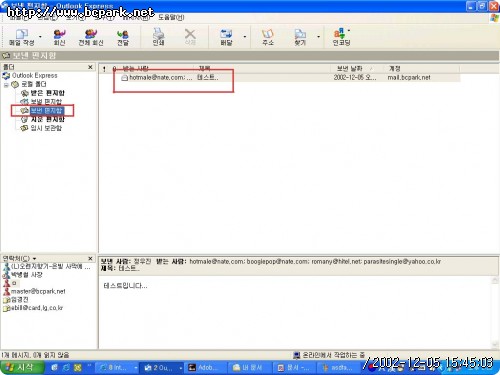Switch to the asdfa... taskbar window

[338, 368]
